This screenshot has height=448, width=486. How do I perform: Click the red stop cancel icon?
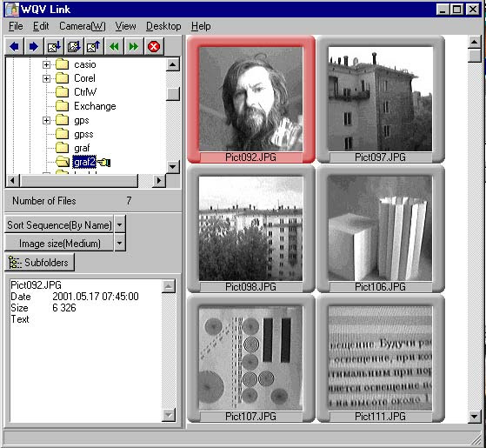[x=154, y=47]
